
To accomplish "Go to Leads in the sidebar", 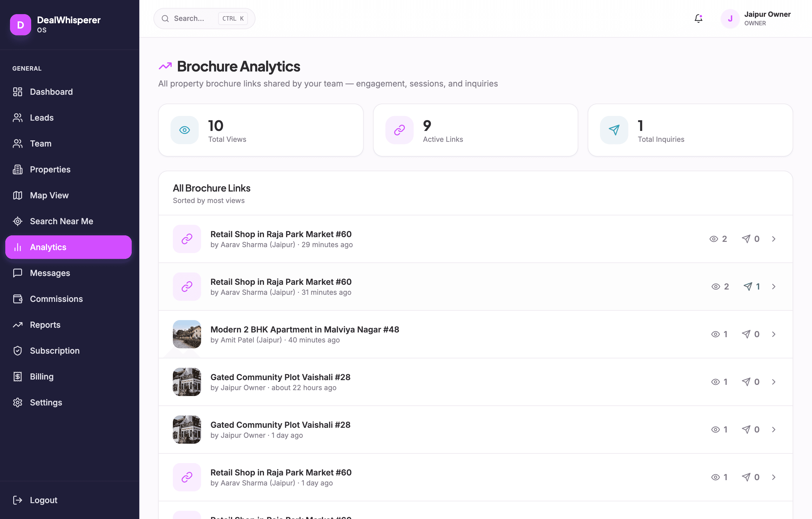I will pos(68,118).
